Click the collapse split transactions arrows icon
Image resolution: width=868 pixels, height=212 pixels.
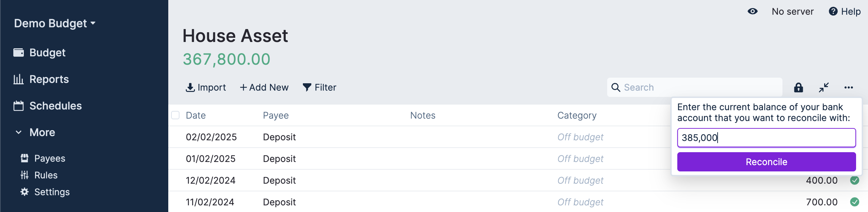coord(824,87)
